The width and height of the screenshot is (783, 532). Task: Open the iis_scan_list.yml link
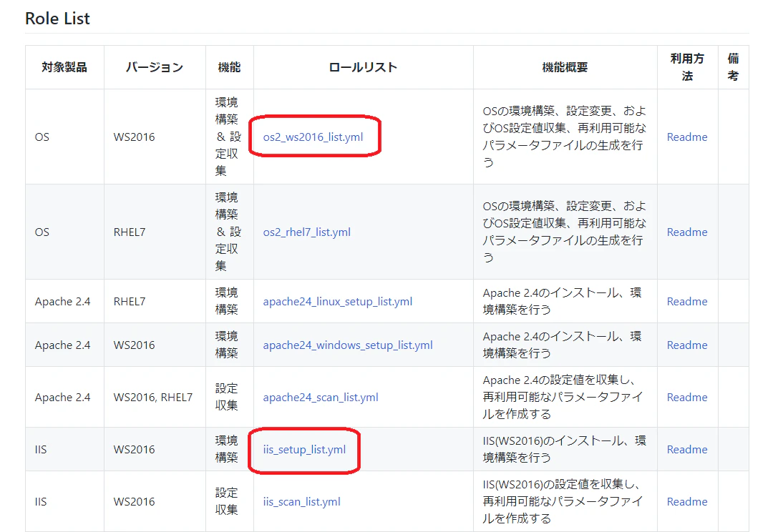click(301, 501)
